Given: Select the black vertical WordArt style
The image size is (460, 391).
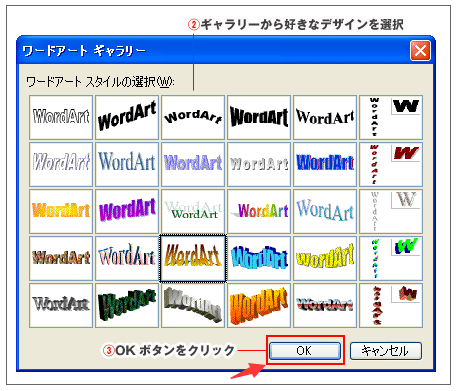Looking at the screenshot, I should 391,117.
